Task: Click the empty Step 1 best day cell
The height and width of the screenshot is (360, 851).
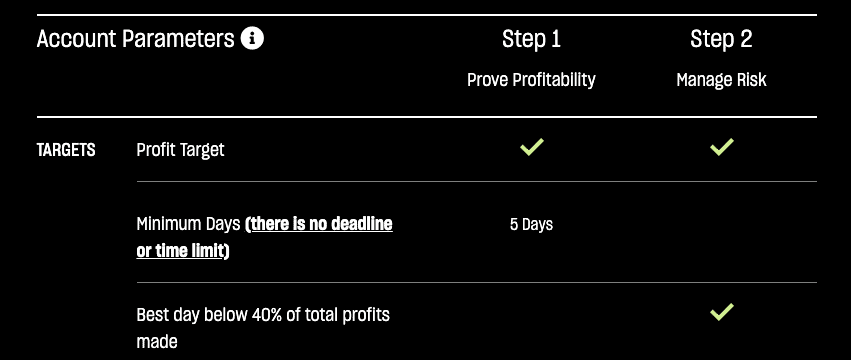Action: tap(531, 321)
